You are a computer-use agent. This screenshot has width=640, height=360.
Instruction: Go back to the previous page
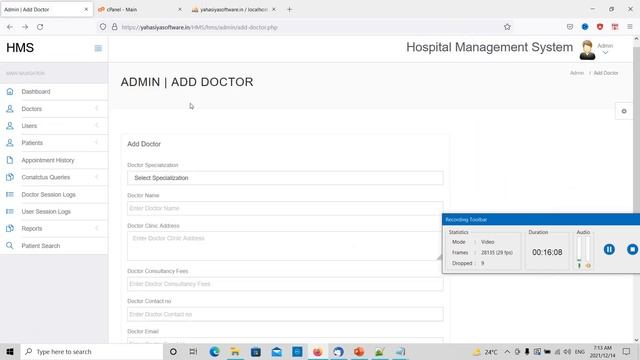(x=10, y=27)
